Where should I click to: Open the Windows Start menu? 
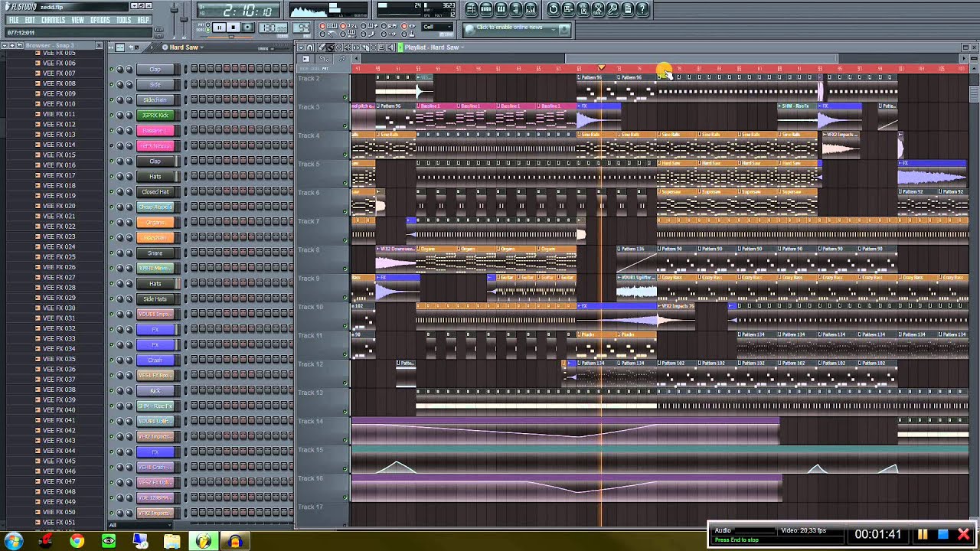point(13,541)
